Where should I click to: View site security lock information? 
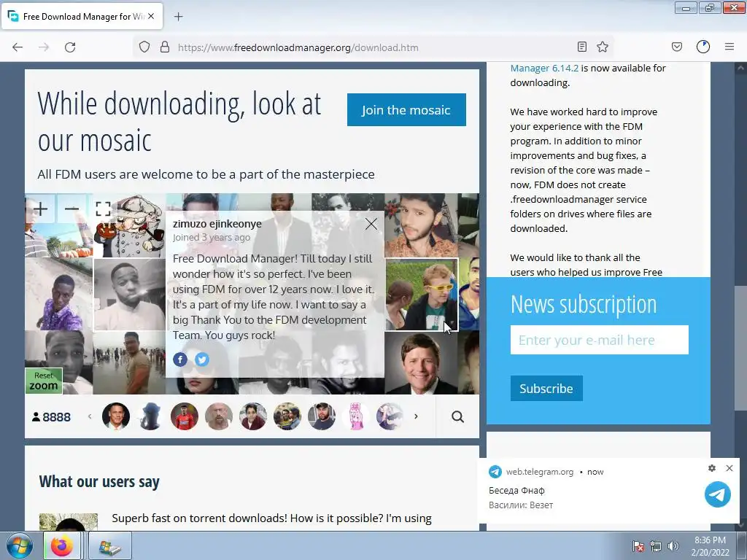click(165, 47)
